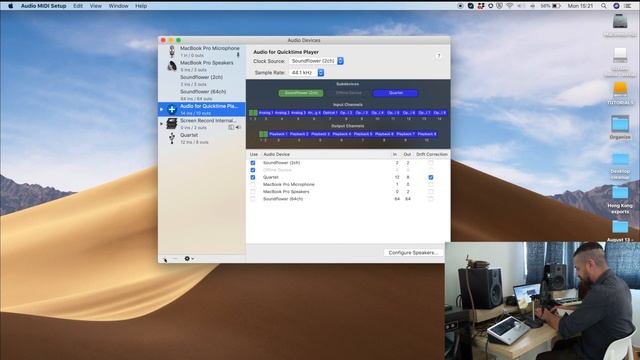640x360 pixels.
Task: Select MacBook Pro Speakers device icon
Action: point(172,66)
